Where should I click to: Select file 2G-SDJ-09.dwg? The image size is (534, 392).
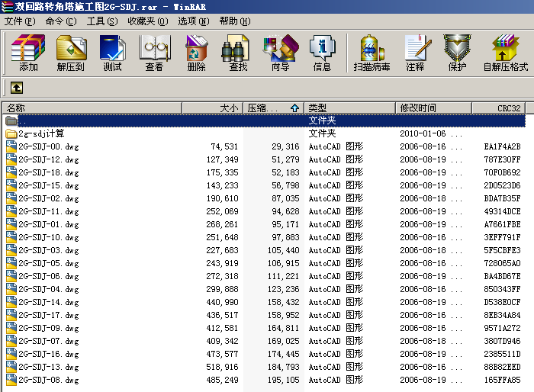tap(49, 328)
